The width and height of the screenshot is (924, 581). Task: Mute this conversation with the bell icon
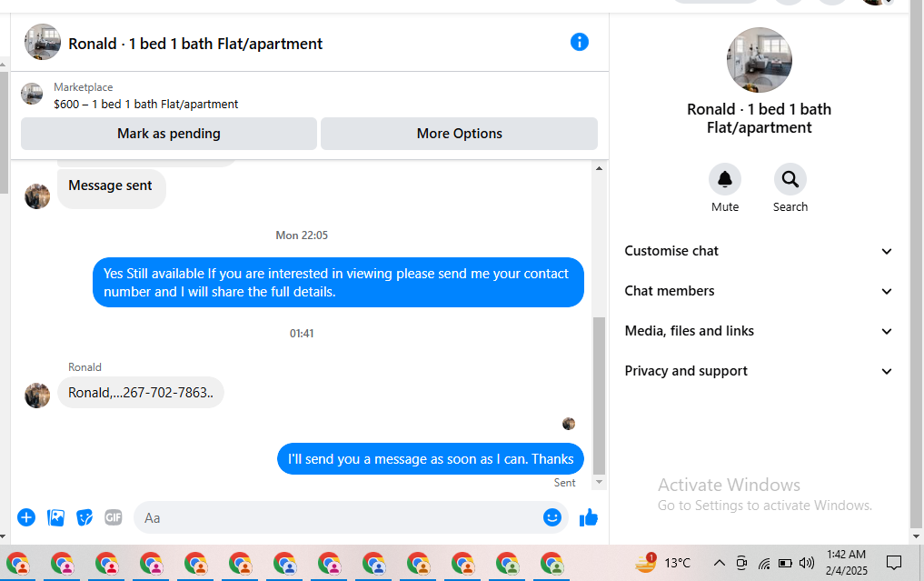click(x=725, y=179)
